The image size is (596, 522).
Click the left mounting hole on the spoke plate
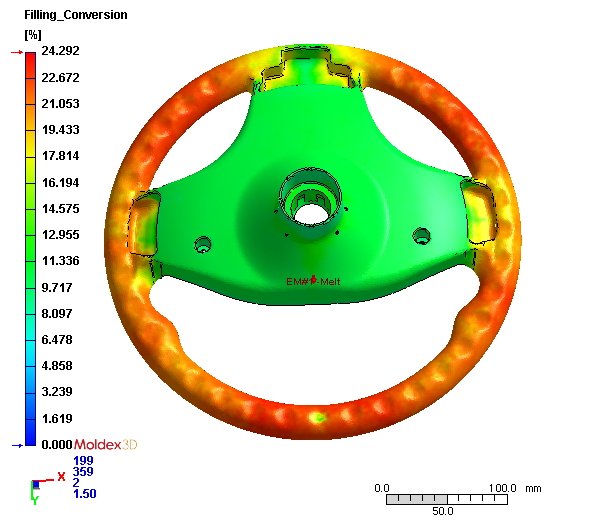click(203, 244)
